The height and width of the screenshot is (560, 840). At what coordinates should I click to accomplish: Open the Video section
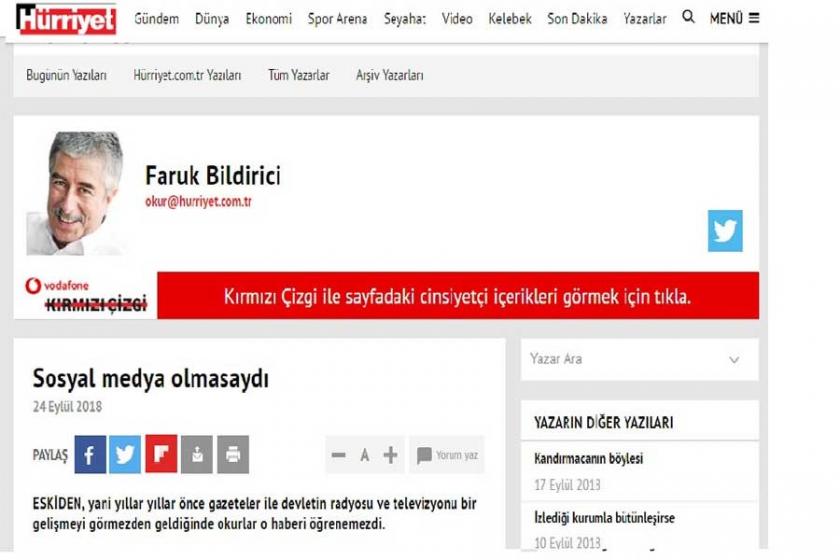click(457, 19)
